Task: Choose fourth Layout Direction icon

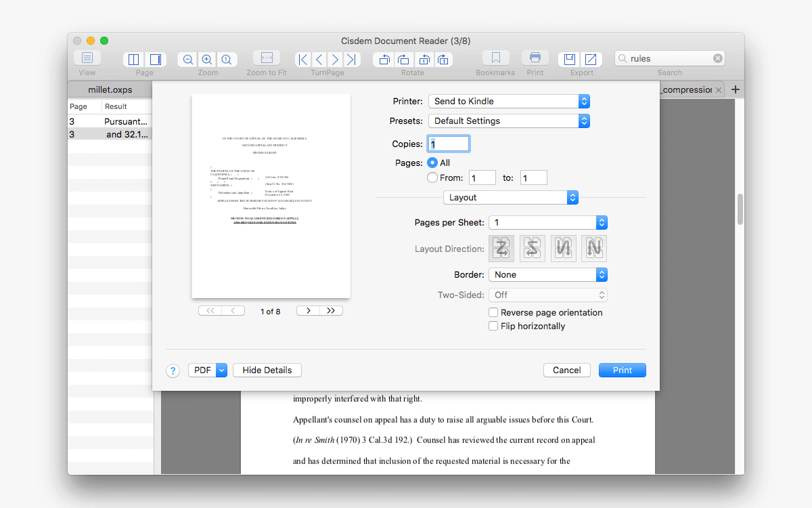Action: [594, 249]
